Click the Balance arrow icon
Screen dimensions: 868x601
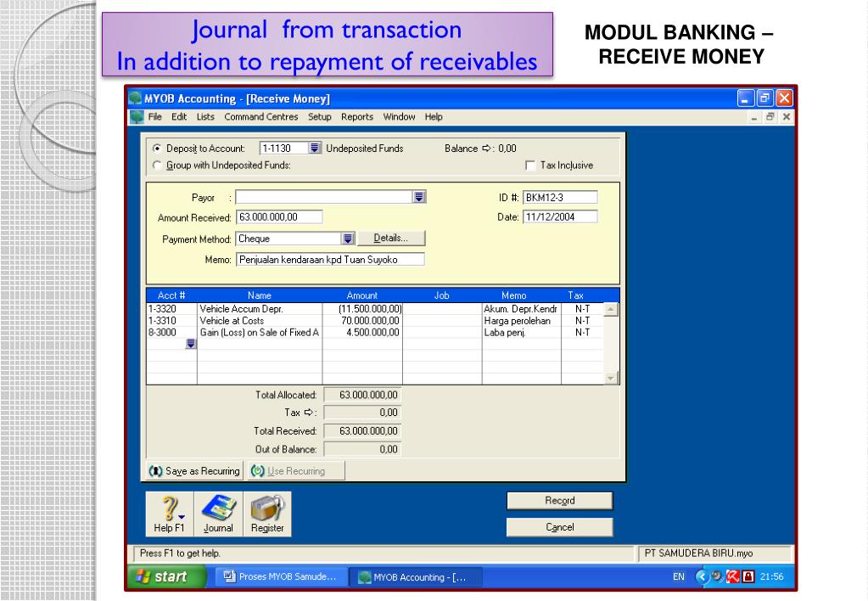click(486, 149)
